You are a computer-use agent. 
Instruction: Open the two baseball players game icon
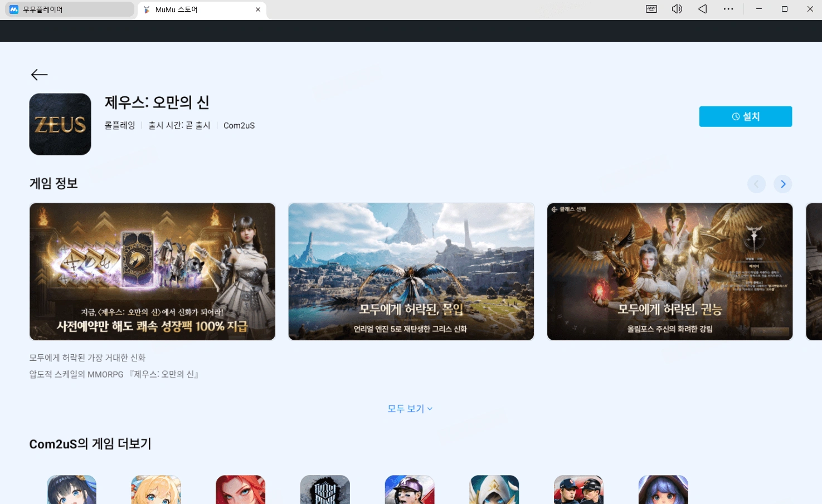coord(578,490)
